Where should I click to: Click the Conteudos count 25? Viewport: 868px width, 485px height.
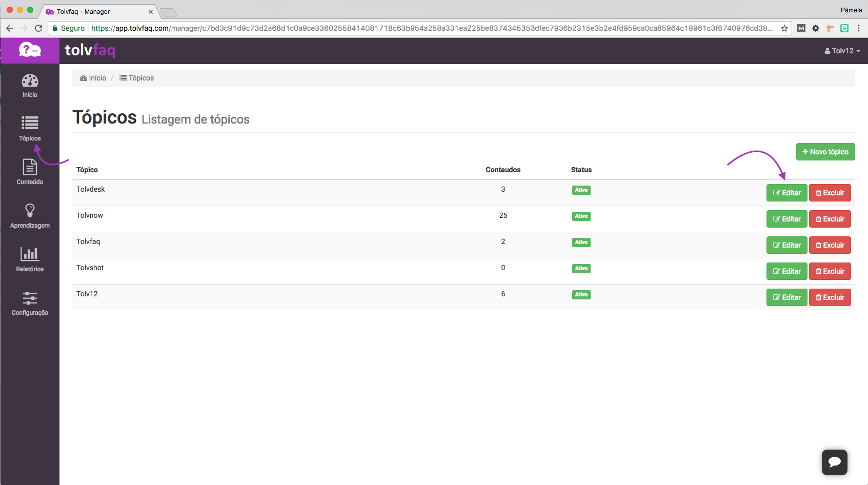point(503,215)
